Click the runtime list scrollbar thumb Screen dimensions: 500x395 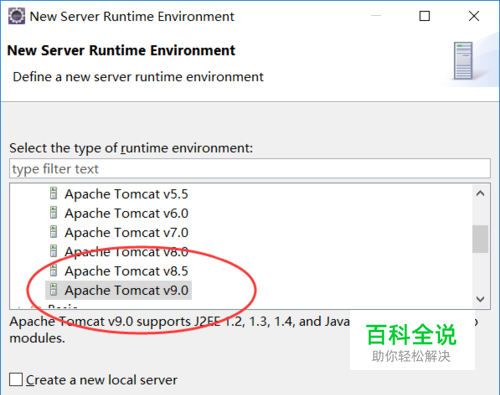coord(480,239)
